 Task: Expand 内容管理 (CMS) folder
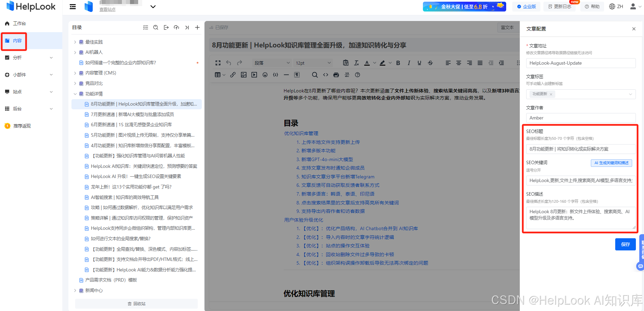pos(75,73)
